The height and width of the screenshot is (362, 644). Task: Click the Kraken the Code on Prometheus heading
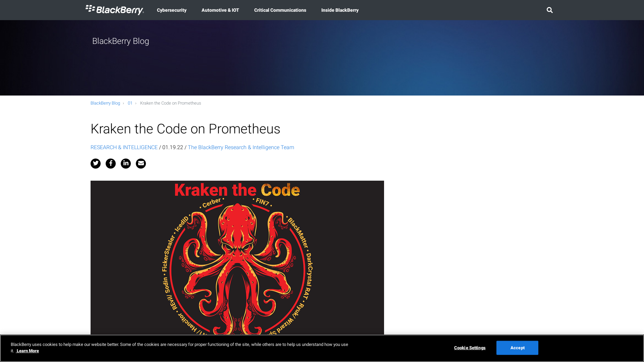tap(185, 129)
